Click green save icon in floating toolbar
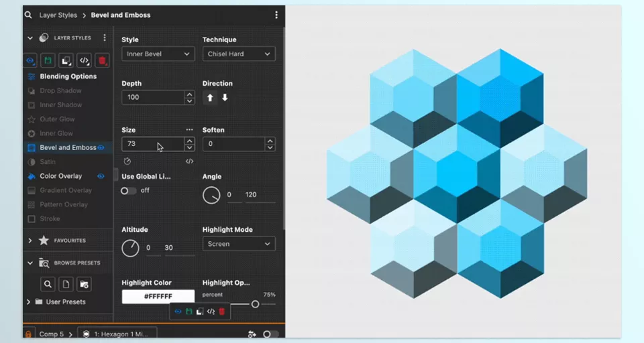This screenshot has height=343, width=644. (x=189, y=312)
